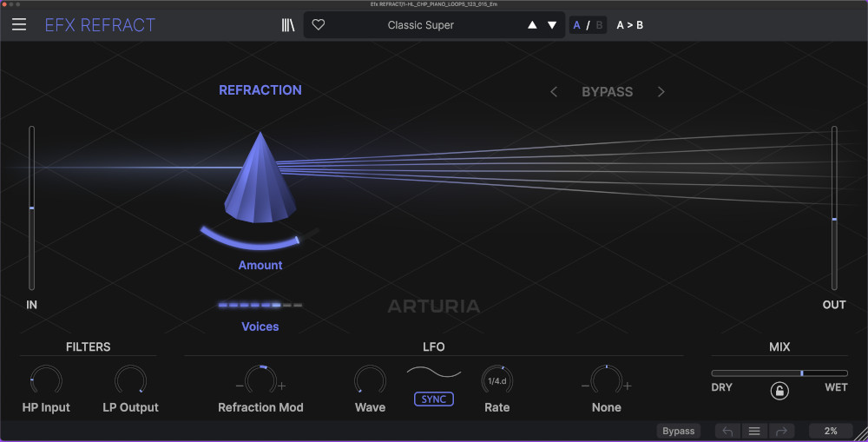Click the LFO Rate knob
868x442 pixels.
point(497,379)
